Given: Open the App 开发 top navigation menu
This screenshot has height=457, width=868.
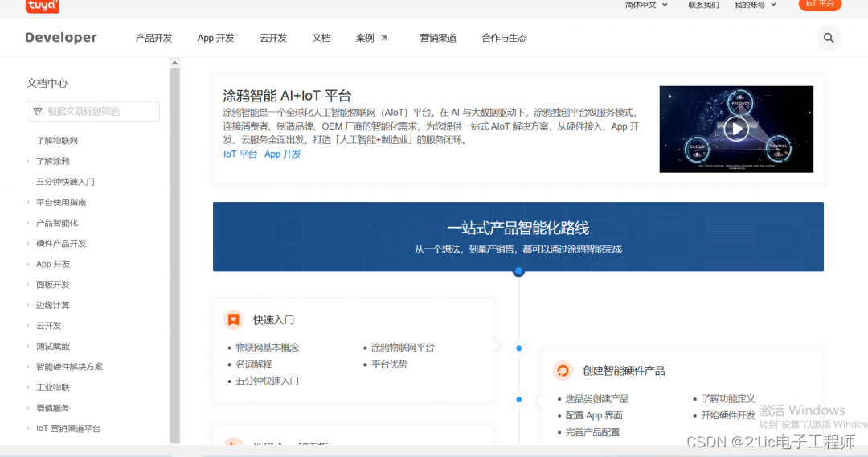Looking at the screenshot, I should click(x=216, y=39).
